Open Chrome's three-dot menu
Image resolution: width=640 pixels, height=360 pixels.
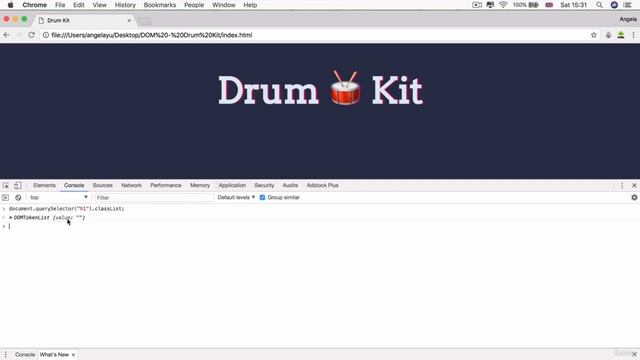pos(633,35)
